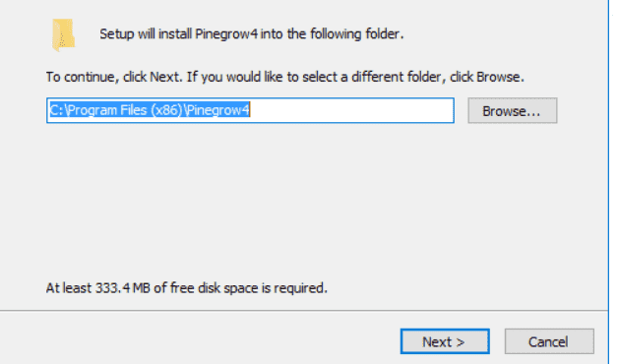Click 'Program Files (x86)' inside the path box
The image size is (618, 364).
pos(125,110)
